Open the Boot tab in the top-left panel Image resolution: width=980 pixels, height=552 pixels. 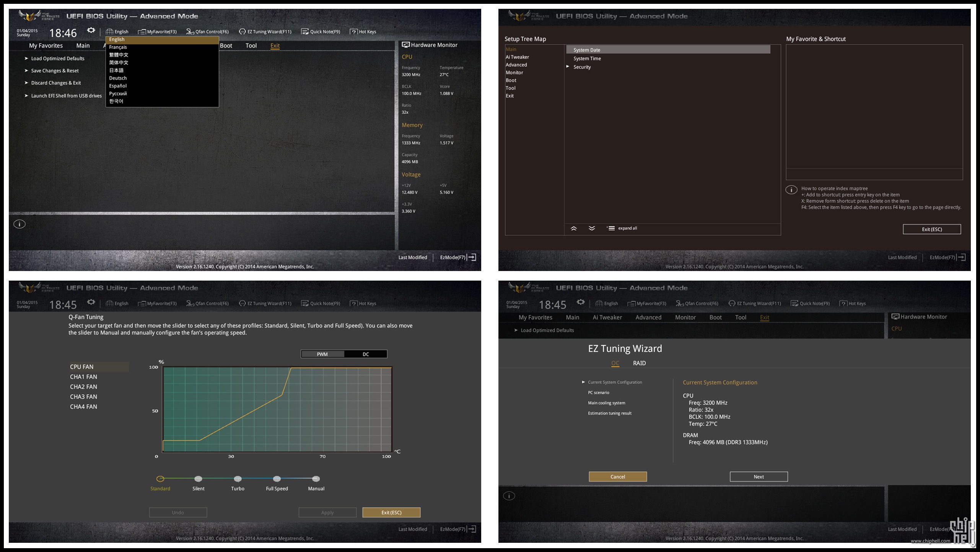click(x=226, y=46)
